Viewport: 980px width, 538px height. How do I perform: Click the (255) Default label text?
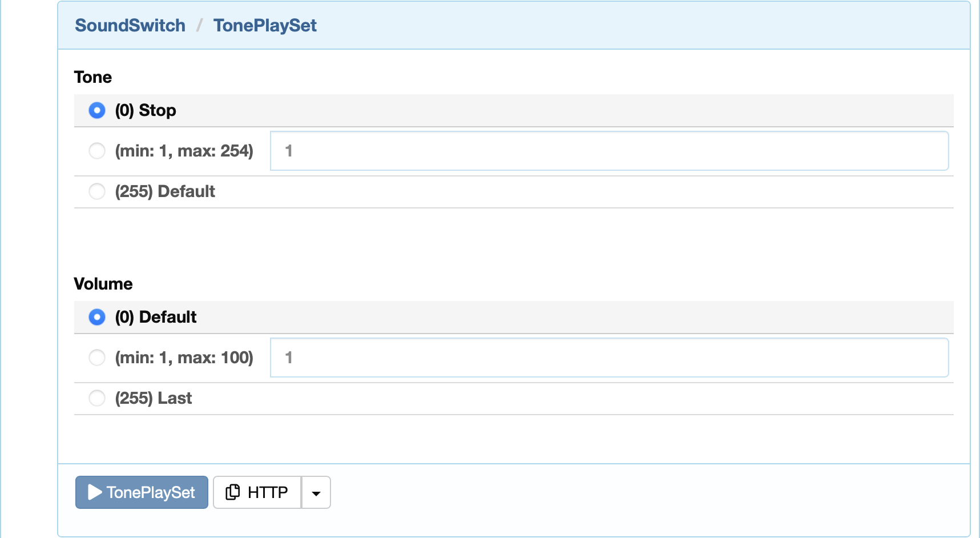[x=165, y=191]
